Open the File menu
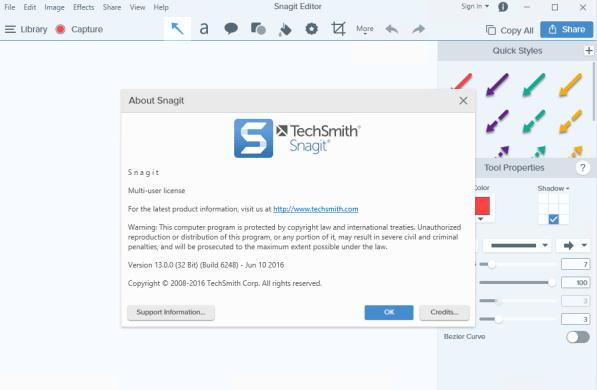Screen dimensions: 597x390 pos(10,7)
